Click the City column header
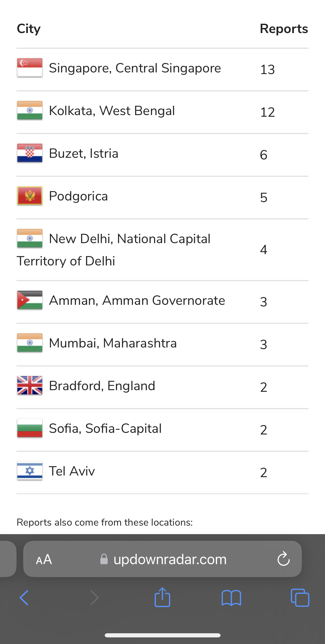This screenshot has height=644, width=325. (x=29, y=29)
